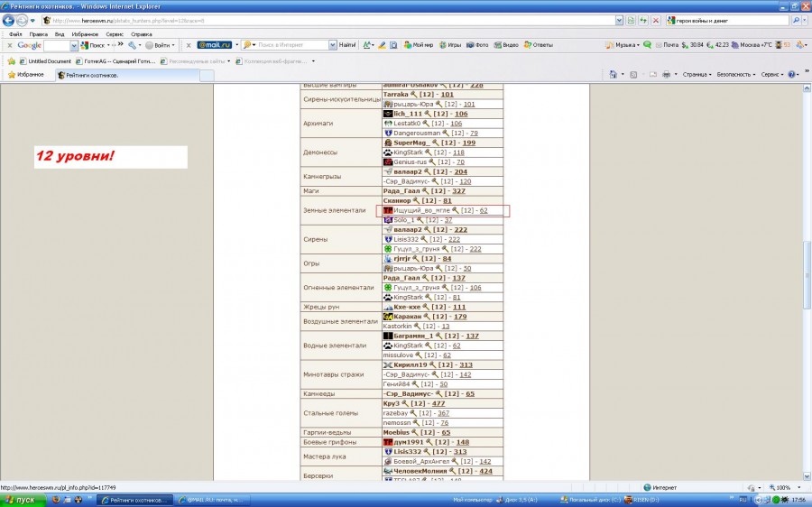The image size is (812, 507).
Task: Click the Forward navigation arrow
Action: click(x=22, y=20)
